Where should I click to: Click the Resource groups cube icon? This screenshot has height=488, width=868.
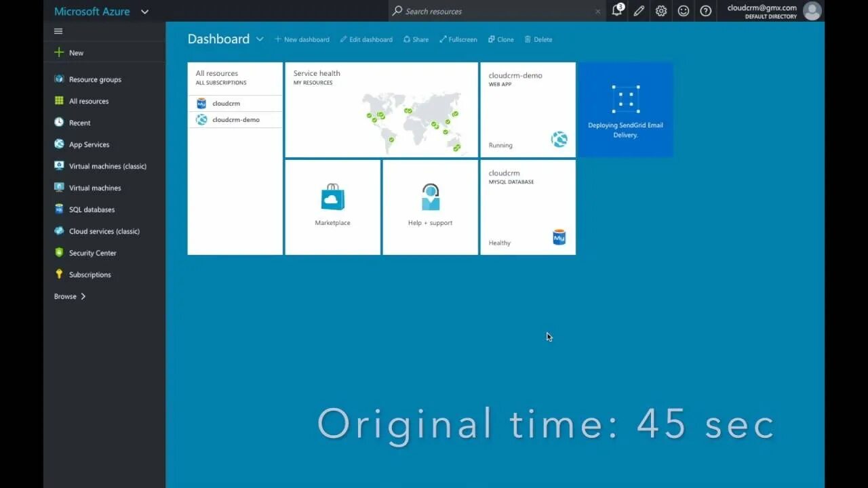[x=59, y=79]
